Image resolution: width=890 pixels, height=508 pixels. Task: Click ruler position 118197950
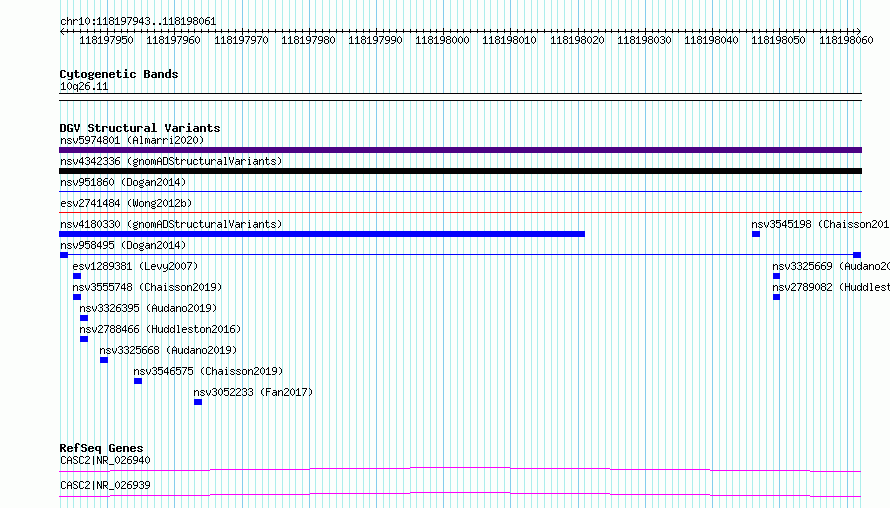point(106,40)
